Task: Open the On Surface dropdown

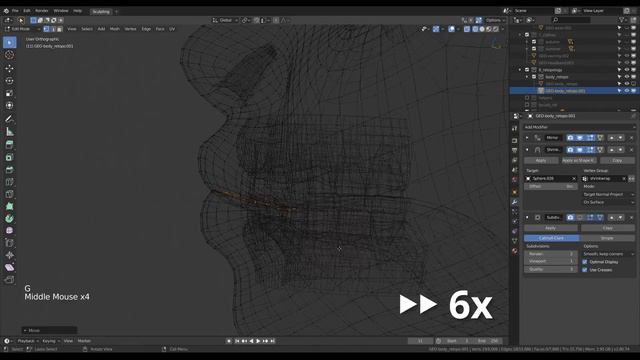Action: tap(609, 202)
